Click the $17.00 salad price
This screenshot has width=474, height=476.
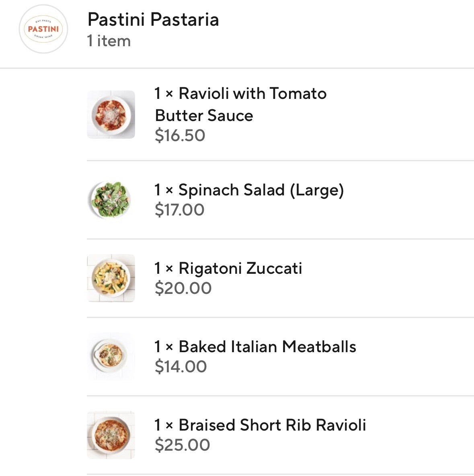pos(180,210)
